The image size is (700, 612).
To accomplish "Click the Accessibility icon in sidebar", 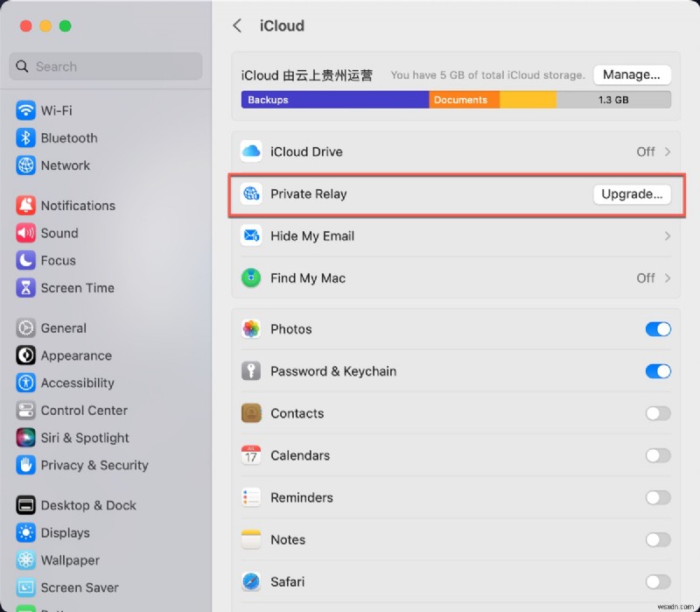I will pyautogui.click(x=25, y=383).
